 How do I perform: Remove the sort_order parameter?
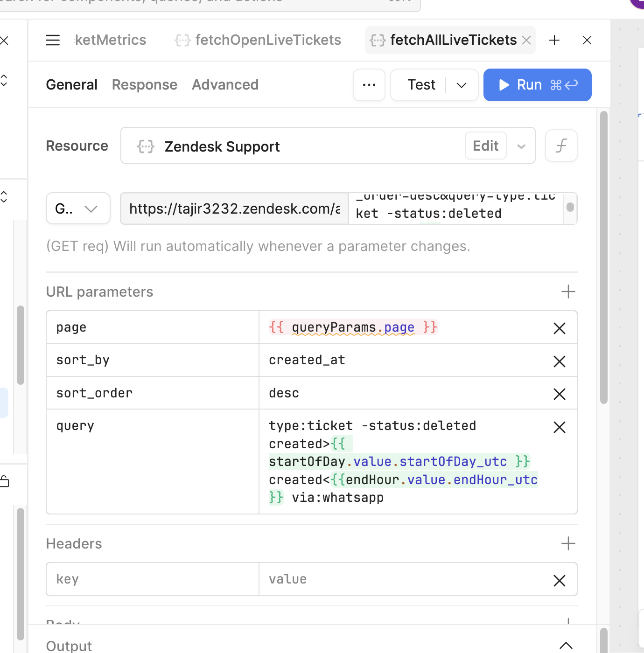559,394
